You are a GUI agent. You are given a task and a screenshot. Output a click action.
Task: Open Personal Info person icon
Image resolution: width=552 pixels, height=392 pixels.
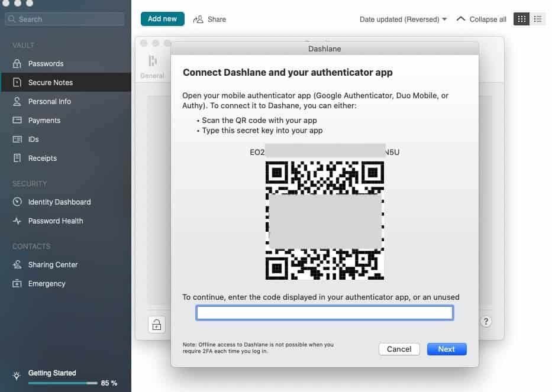[17, 101]
